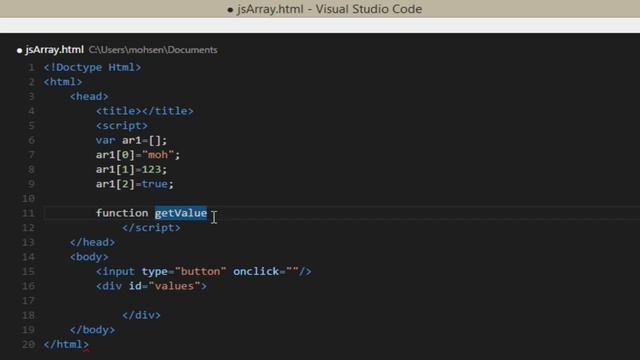This screenshot has width=640, height=360.
Task: Click the opening <body> tag
Action: point(89,257)
